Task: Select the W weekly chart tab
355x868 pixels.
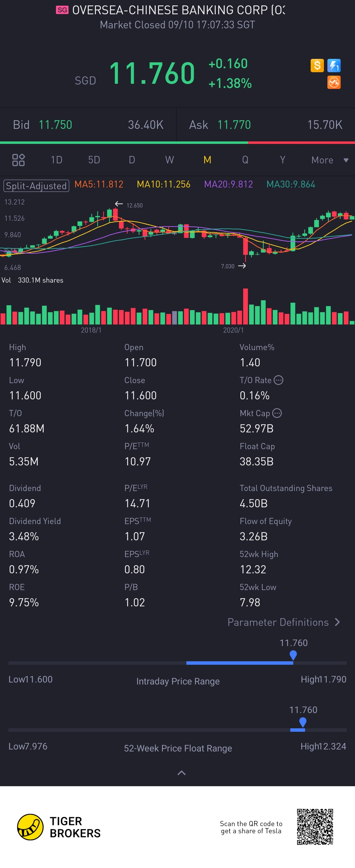Action: tap(170, 160)
